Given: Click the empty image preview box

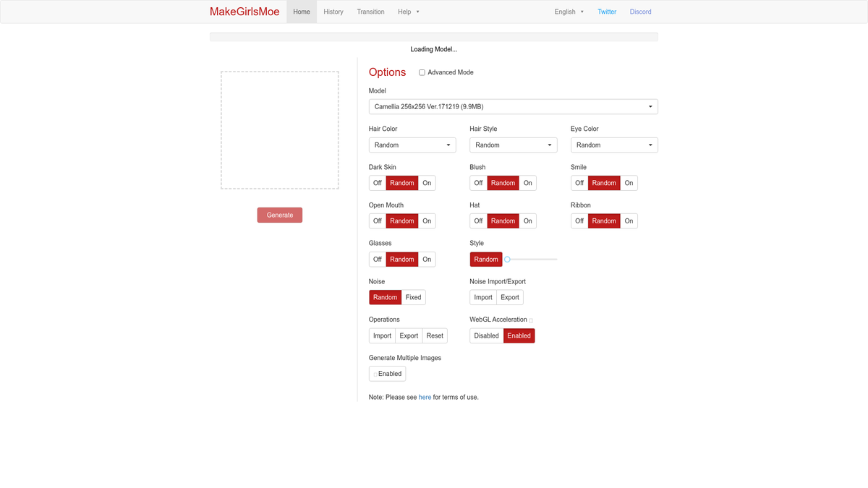Looking at the screenshot, I should coord(280,130).
